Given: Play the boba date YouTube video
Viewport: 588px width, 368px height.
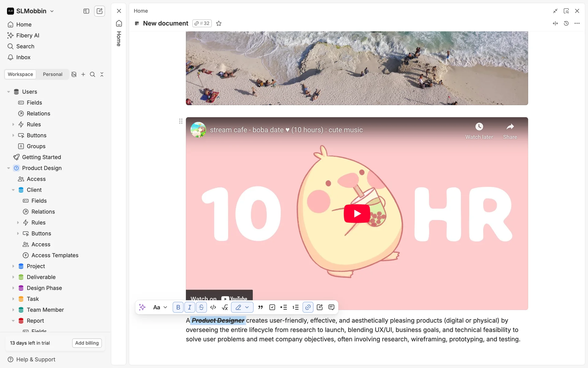Looking at the screenshot, I should pos(357,213).
